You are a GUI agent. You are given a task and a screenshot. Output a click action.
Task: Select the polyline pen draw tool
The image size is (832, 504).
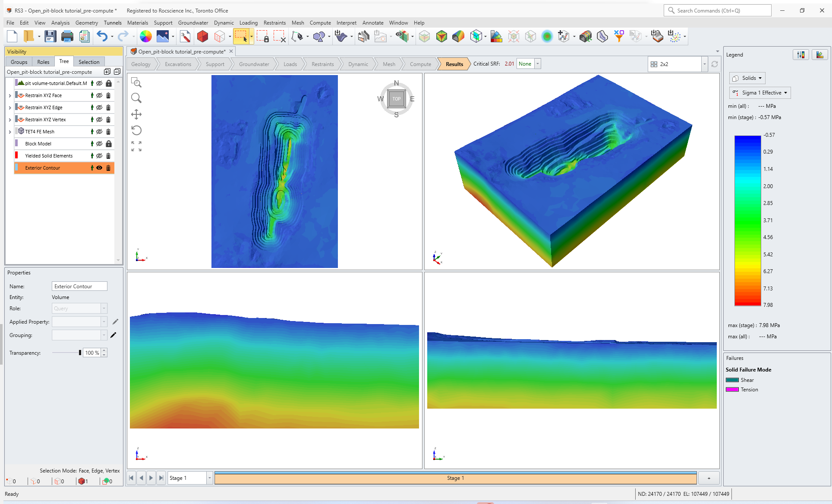(297, 37)
